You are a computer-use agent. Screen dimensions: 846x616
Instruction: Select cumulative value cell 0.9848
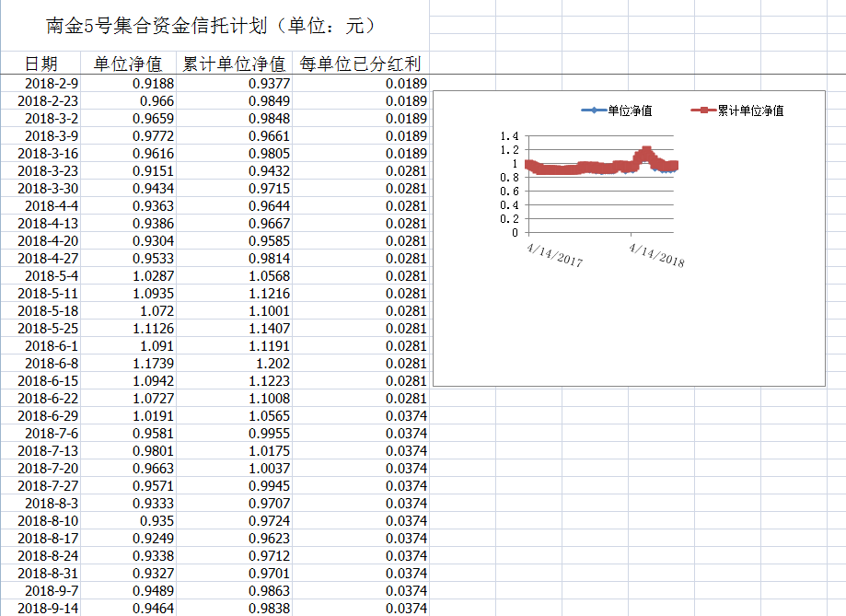pyautogui.click(x=234, y=119)
